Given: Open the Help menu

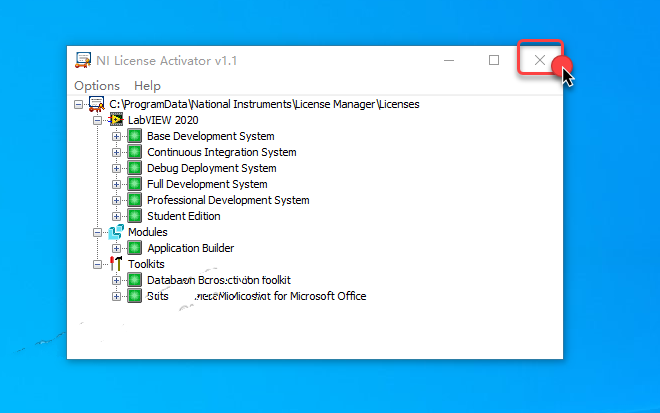Looking at the screenshot, I should click(147, 86).
